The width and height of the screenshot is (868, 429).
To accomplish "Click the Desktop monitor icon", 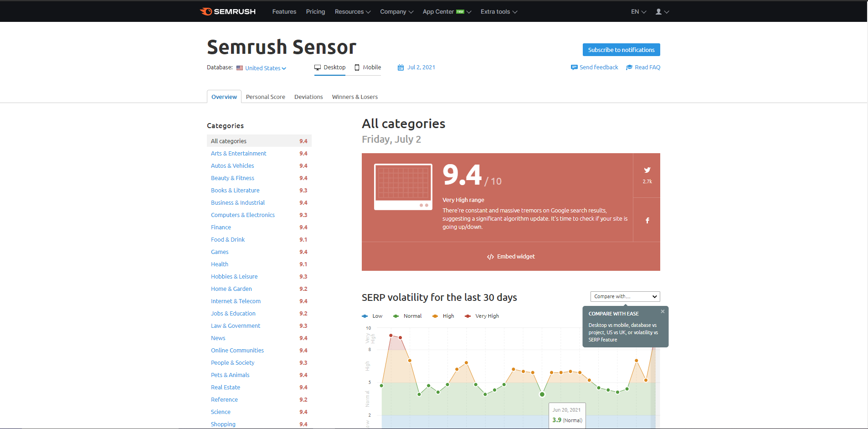I will (x=318, y=67).
